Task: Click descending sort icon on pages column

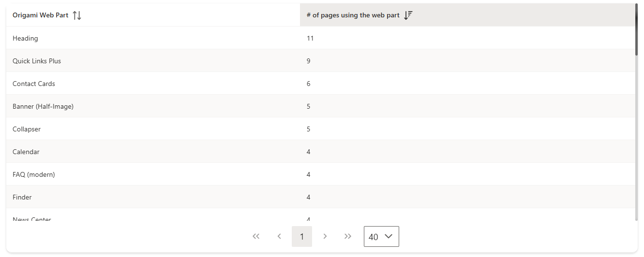Action: [x=408, y=15]
